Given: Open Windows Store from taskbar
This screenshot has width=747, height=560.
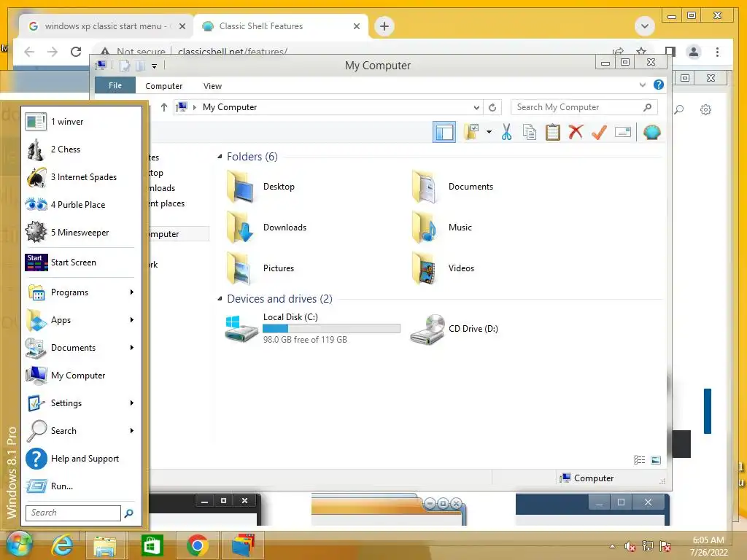Looking at the screenshot, I should point(152,545).
